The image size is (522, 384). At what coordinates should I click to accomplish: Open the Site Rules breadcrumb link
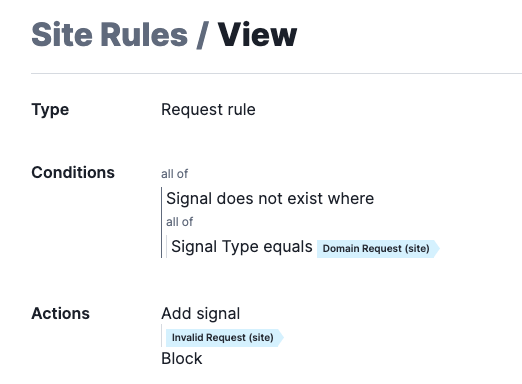109,35
